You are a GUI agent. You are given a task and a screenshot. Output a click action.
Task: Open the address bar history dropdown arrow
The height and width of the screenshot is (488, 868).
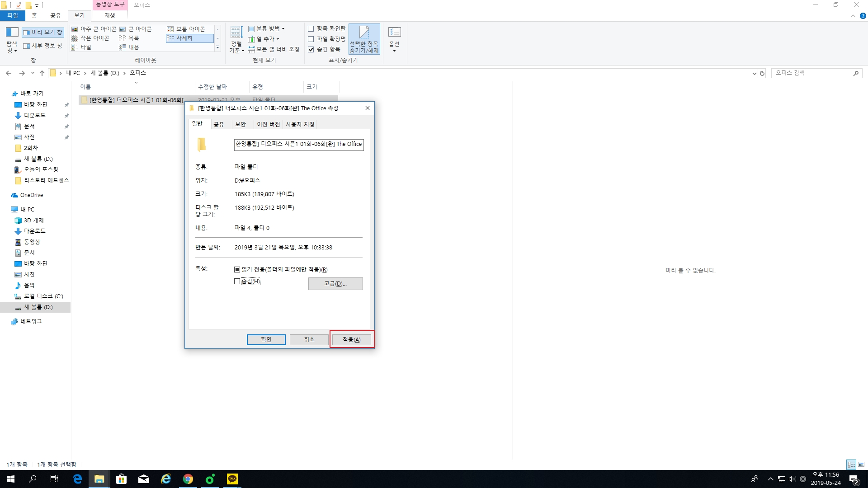754,73
